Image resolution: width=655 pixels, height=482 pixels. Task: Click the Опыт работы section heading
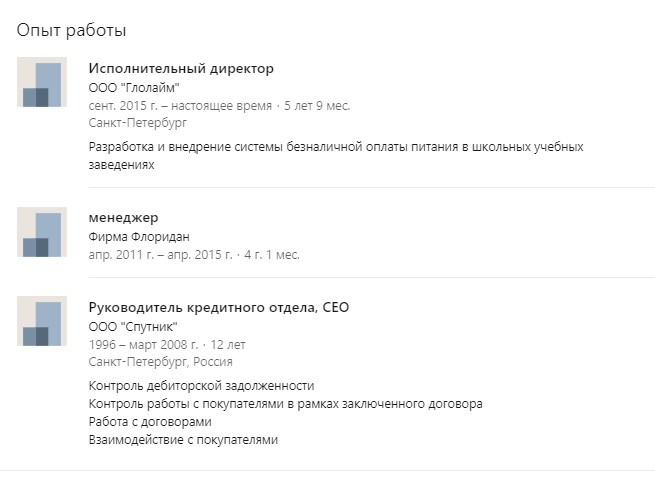[72, 31]
